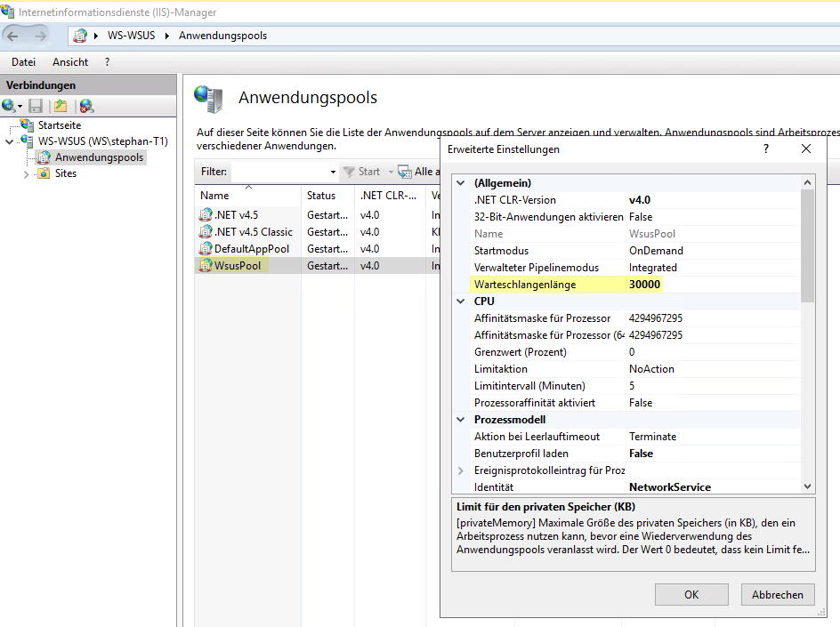Collapse the CPU section
The height and width of the screenshot is (627, 840).
pyautogui.click(x=461, y=301)
